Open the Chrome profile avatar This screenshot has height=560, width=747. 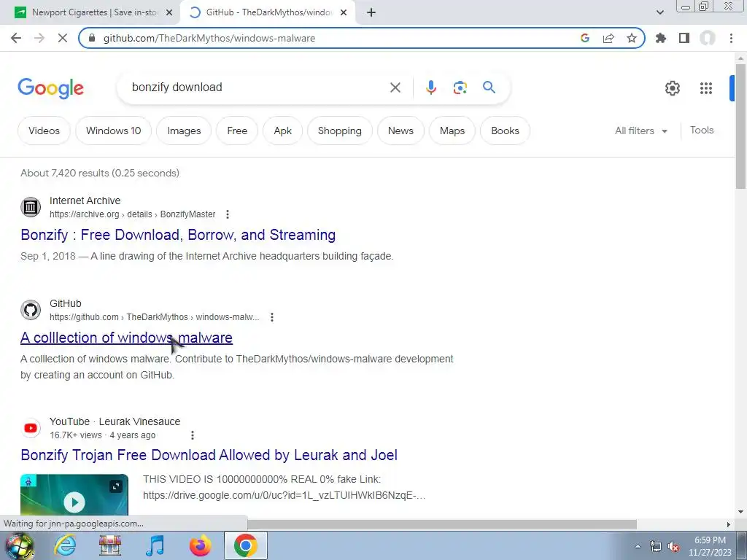click(708, 38)
